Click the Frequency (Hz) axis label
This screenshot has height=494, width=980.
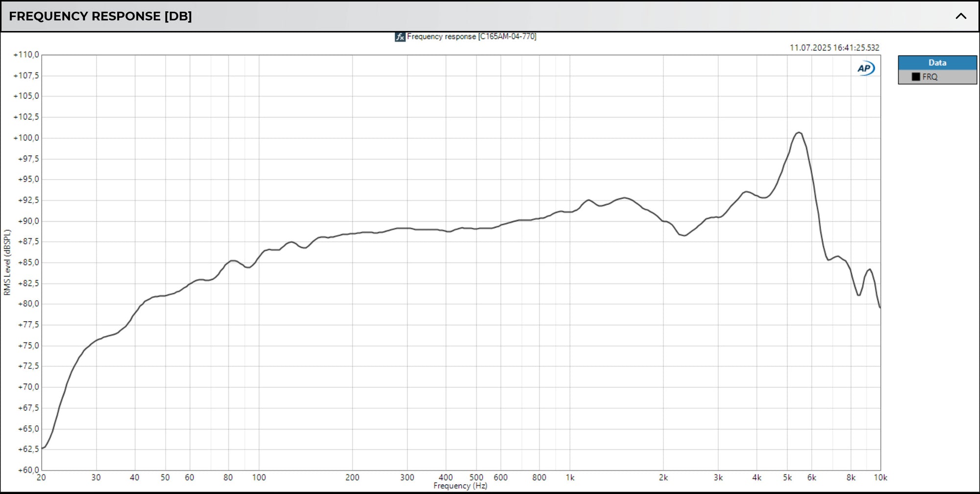coord(460,486)
